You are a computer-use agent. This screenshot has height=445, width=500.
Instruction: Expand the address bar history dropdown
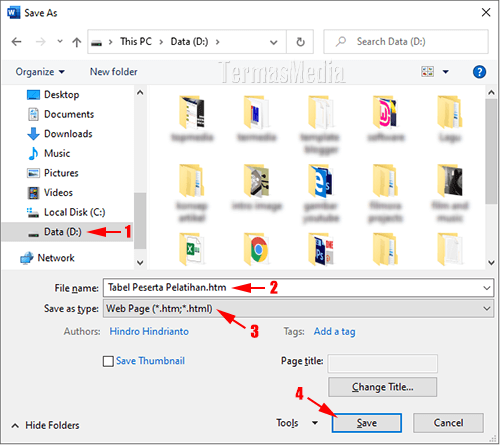pyautogui.click(x=273, y=42)
